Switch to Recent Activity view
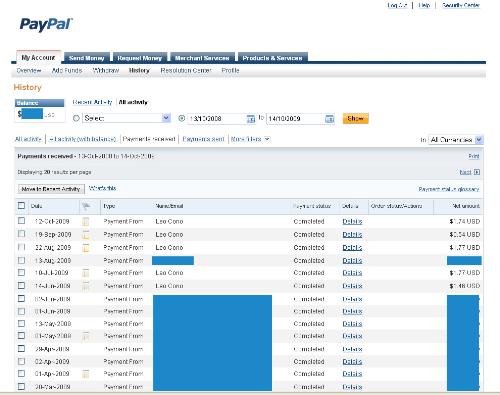This screenshot has height=395, width=500. coord(92,102)
